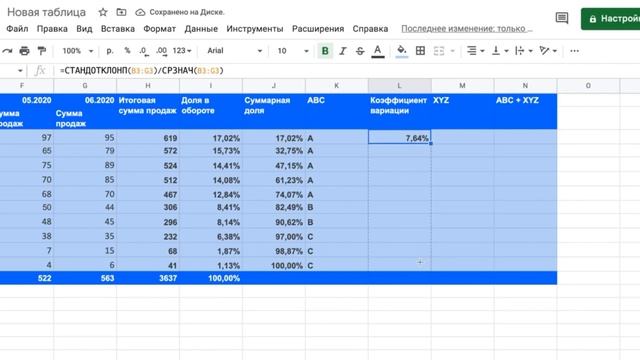Activate paint format tool

pos(42,51)
